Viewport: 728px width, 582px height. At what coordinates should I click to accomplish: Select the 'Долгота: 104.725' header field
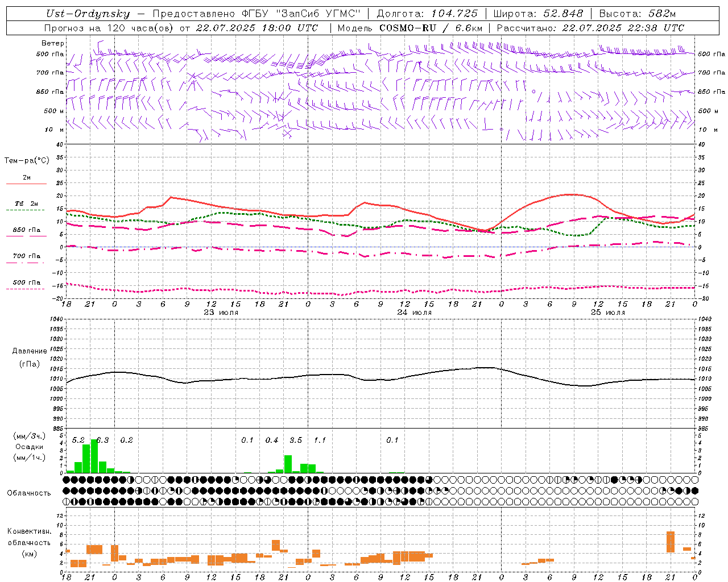tap(427, 14)
